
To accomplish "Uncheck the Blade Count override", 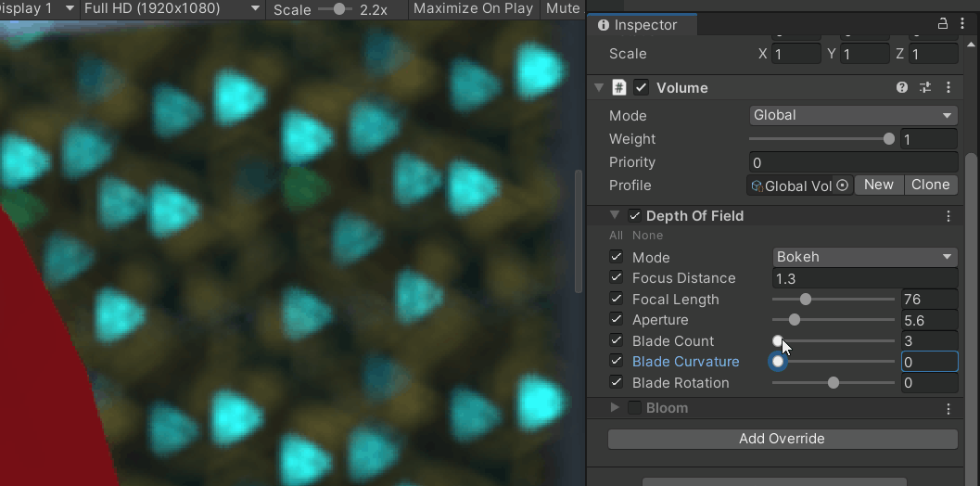I will coord(617,340).
